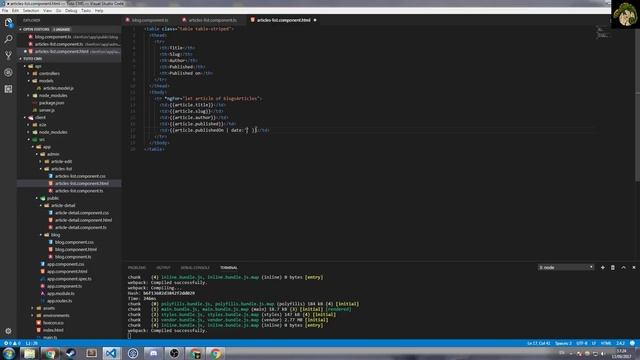Open the Search view in activity bar
Screen dimensions: 640x360
click(x=8, y=39)
